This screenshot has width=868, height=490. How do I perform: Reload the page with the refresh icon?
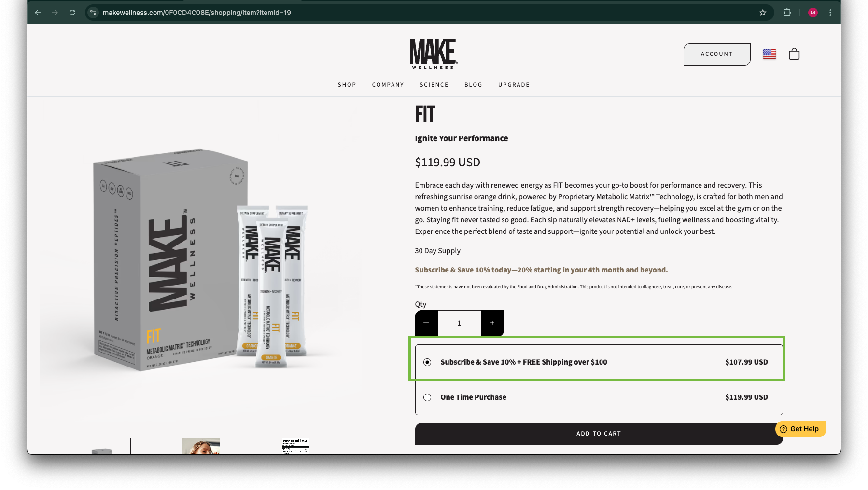coord(72,13)
